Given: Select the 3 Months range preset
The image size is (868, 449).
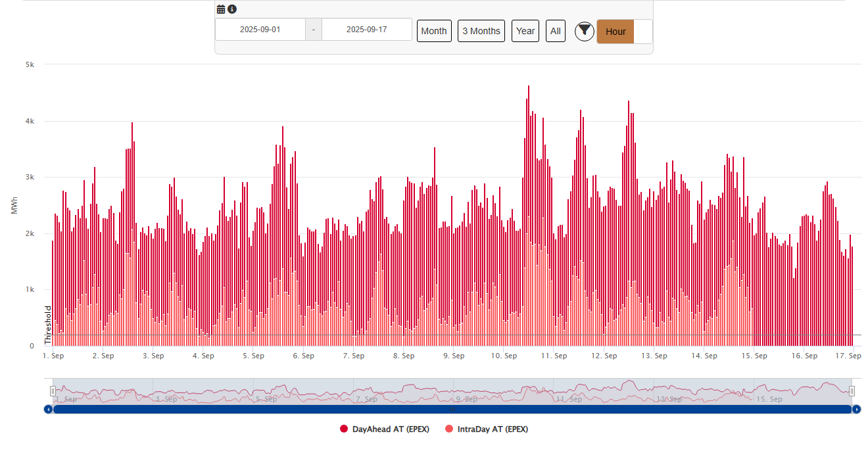Looking at the screenshot, I should (x=481, y=31).
